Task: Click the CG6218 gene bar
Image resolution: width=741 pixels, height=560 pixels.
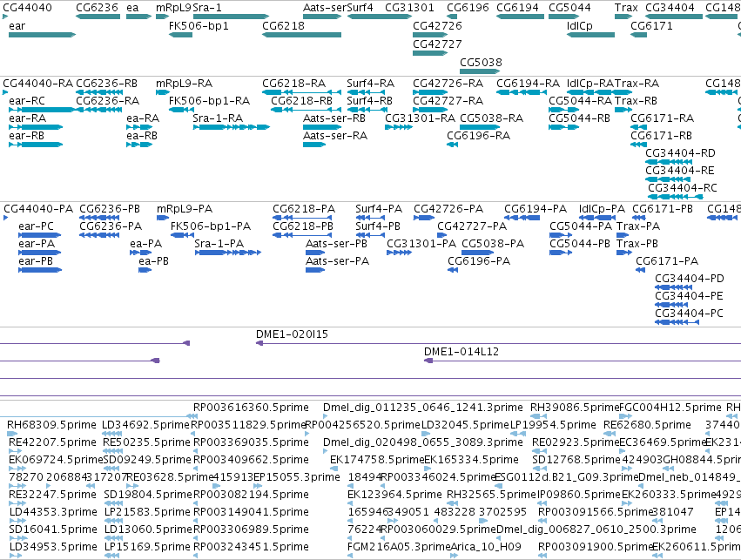Action: point(301,35)
